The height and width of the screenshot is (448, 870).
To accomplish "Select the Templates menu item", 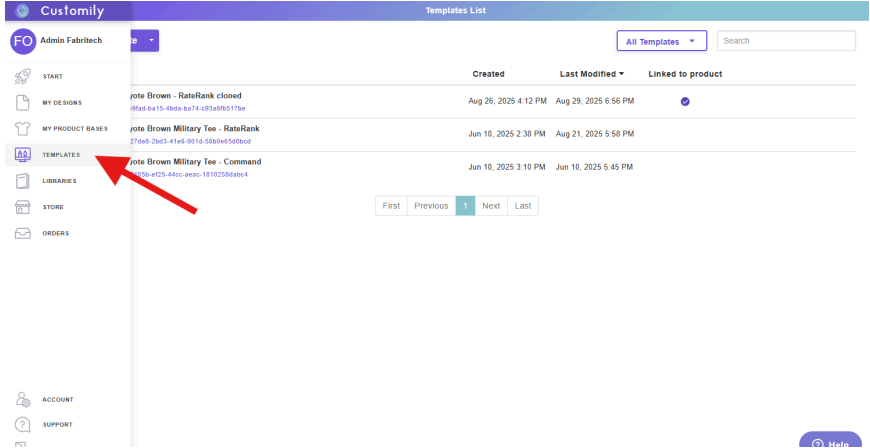I will pyautogui.click(x=60, y=155).
